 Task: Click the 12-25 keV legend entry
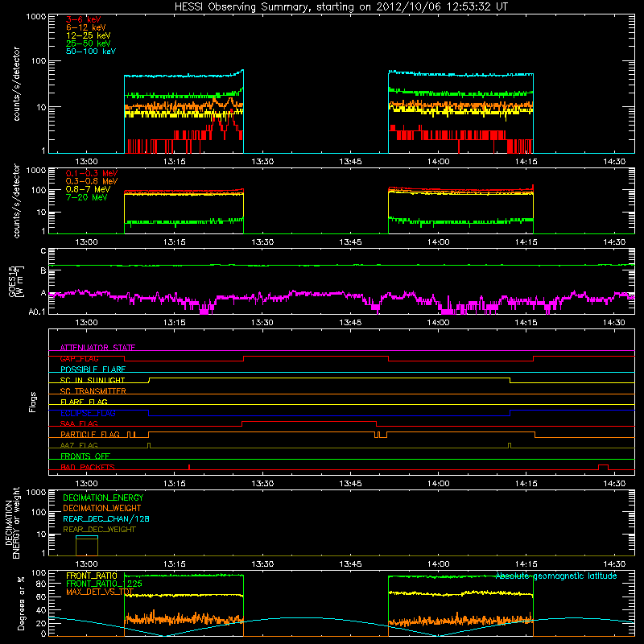[x=89, y=35]
